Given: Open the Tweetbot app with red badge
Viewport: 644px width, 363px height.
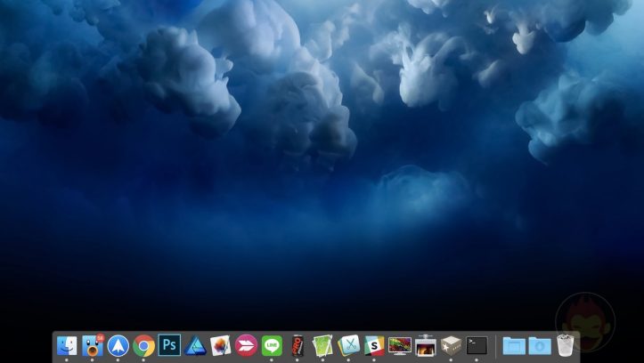Looking at the screenshot, I should [x=93, y=346].
